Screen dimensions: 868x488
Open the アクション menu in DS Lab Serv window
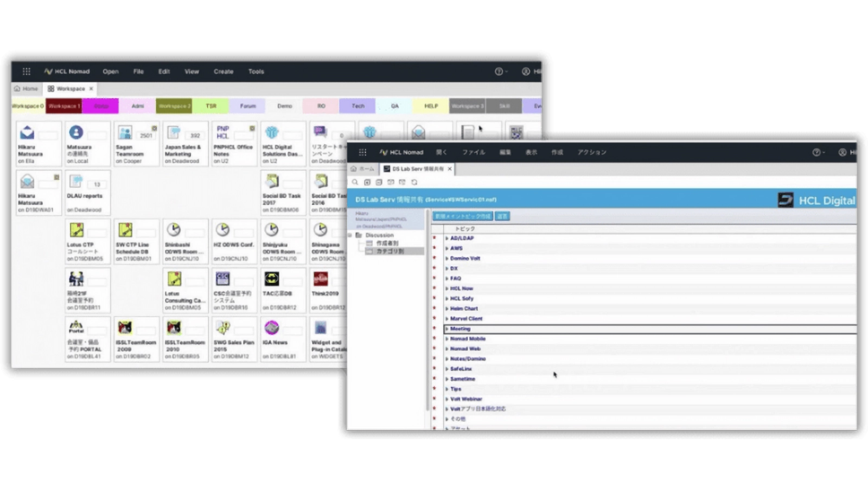pos(592,152)
